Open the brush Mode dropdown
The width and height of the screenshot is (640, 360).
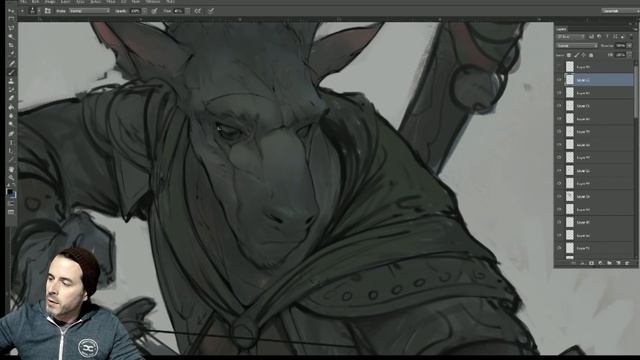89,11
